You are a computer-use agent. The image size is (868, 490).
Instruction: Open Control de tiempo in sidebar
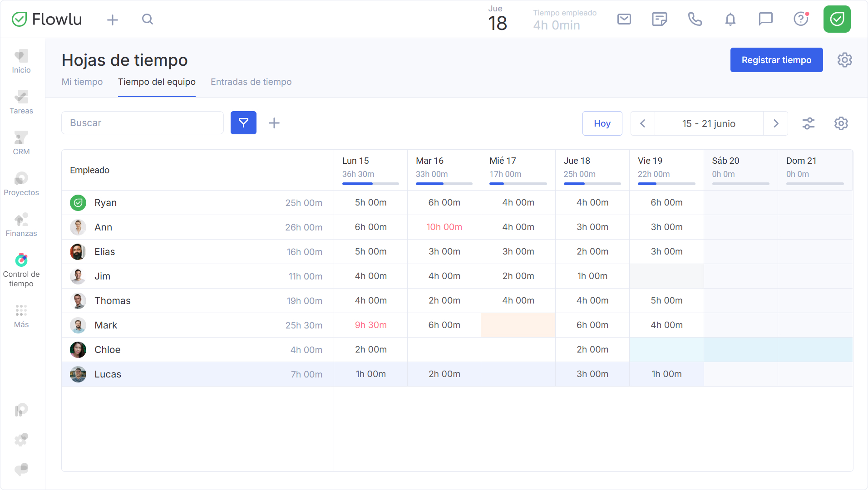pos(21,270)
